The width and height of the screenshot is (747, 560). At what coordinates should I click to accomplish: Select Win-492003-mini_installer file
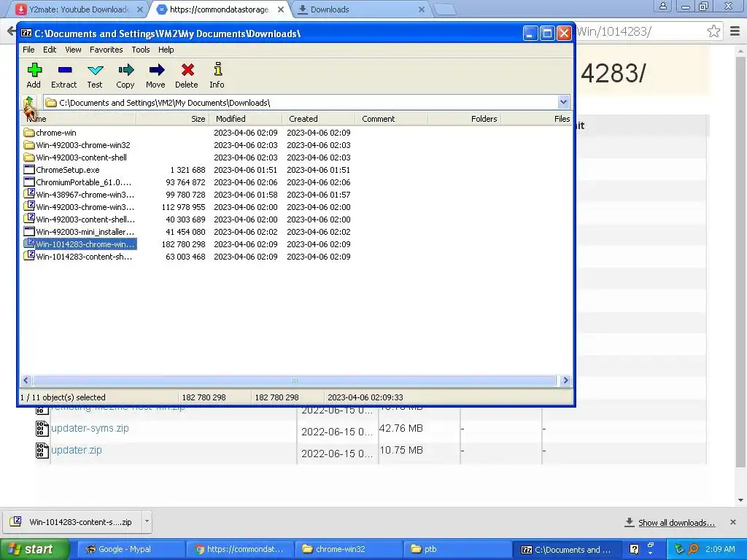[79, 231]
